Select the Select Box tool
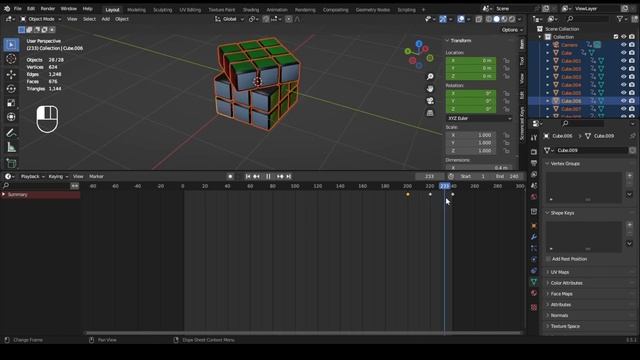The image size is (640, 360). pyautogui.click(x=11, y=45)
